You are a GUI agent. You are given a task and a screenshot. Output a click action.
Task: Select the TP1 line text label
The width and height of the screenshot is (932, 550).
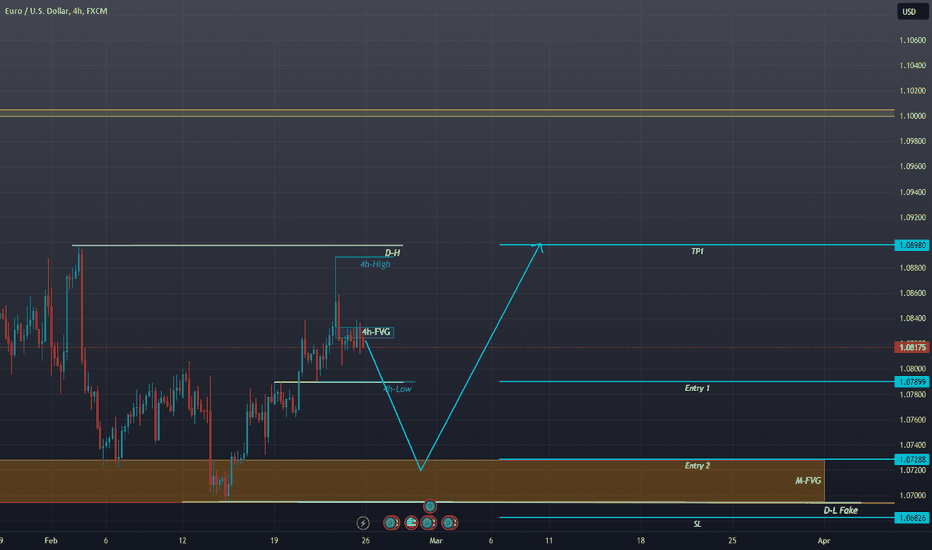pos(697,252)
